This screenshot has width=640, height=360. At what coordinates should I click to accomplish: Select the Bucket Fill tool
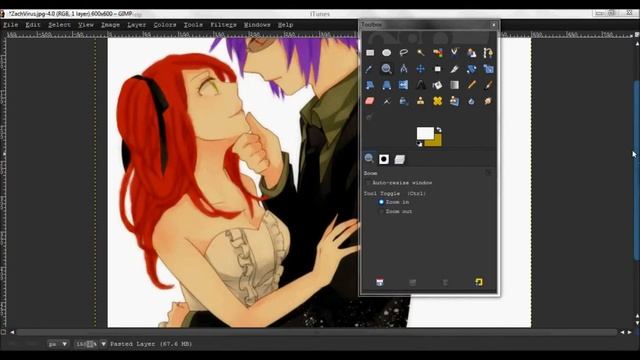pyautogui.click(x=438, y=85)
